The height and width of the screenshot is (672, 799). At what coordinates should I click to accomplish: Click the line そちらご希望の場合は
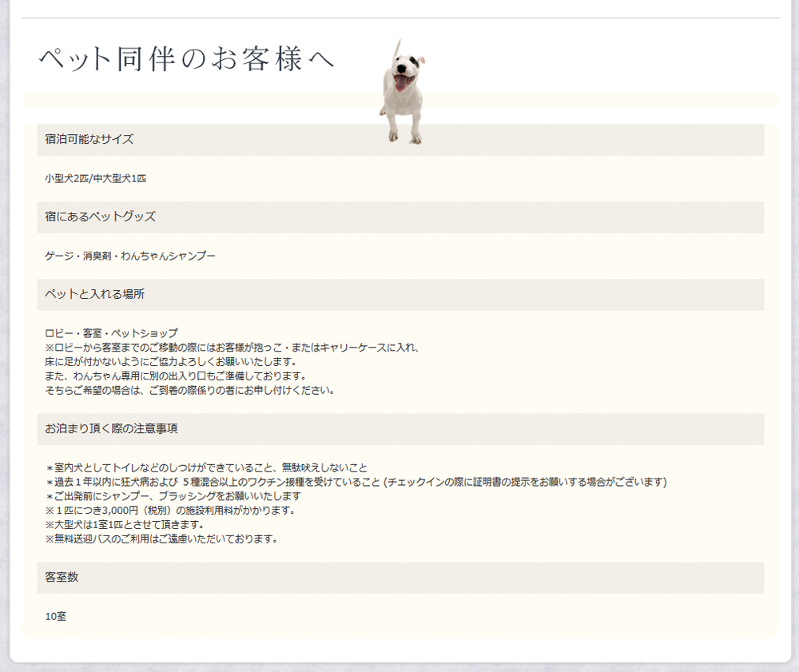(x=190, y=390)
